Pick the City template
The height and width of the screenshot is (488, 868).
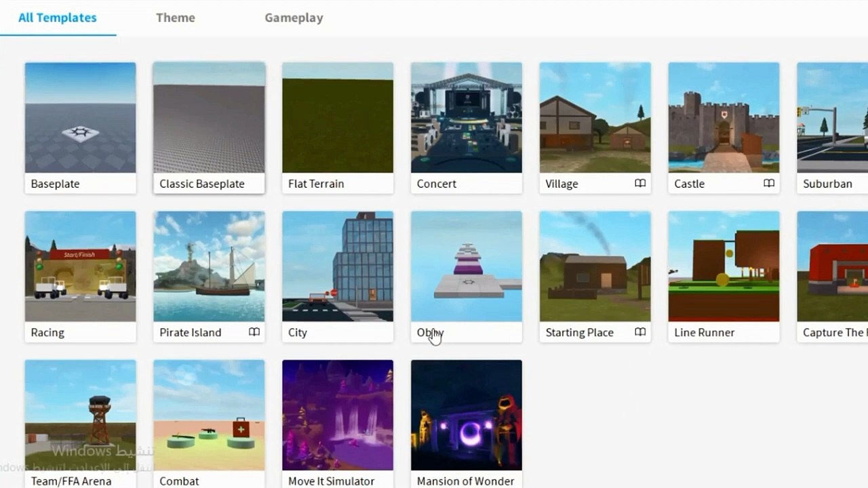[338, 277]
